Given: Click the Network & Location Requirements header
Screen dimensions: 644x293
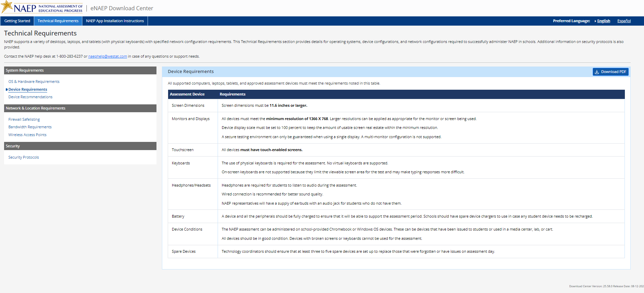Looking at the screenshot, I should (80, 108).
